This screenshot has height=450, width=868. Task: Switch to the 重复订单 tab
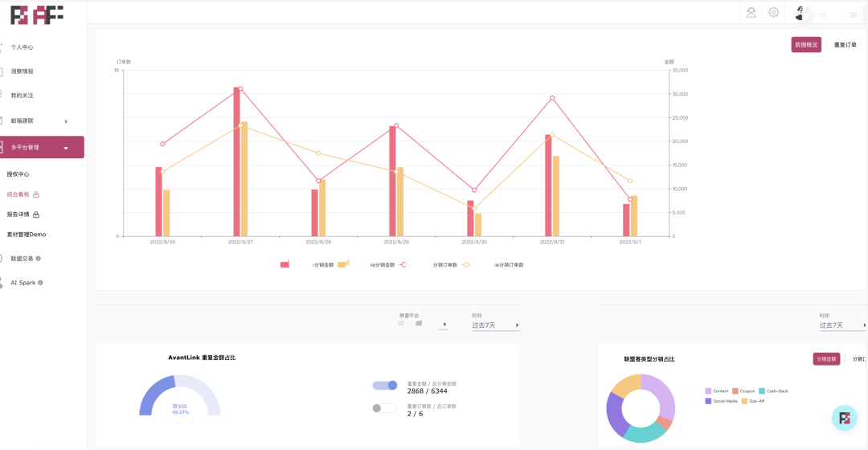point(845,45)
